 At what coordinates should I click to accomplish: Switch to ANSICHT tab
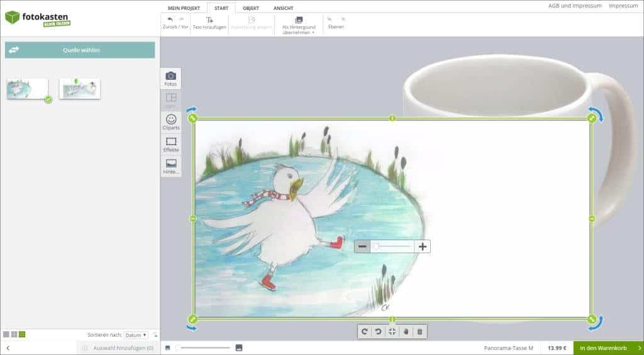(x=284, y=8)
